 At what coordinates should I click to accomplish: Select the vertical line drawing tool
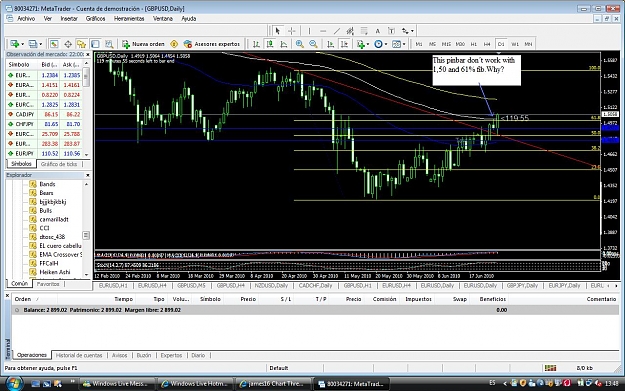point(309,31)
